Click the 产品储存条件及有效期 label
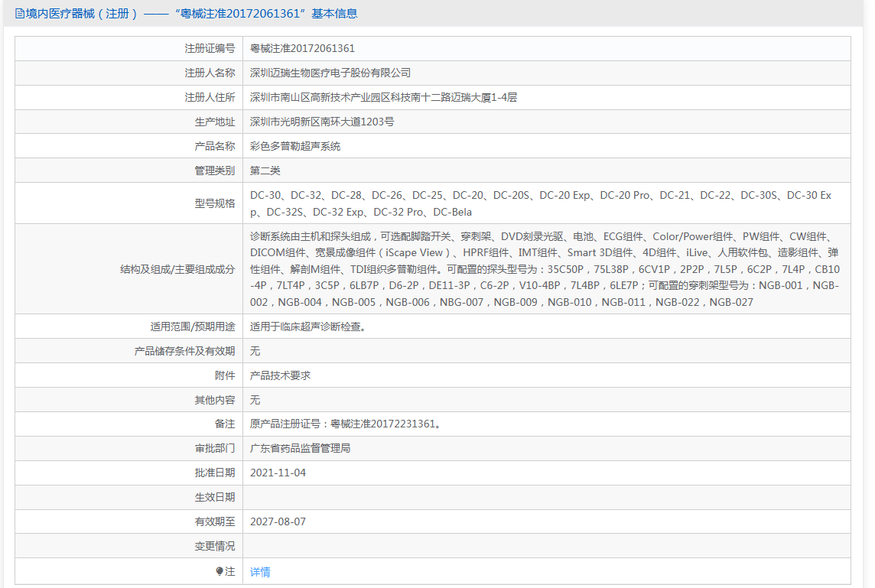The width and height of the screenshot is (875, 588). (x=184, y=352)
